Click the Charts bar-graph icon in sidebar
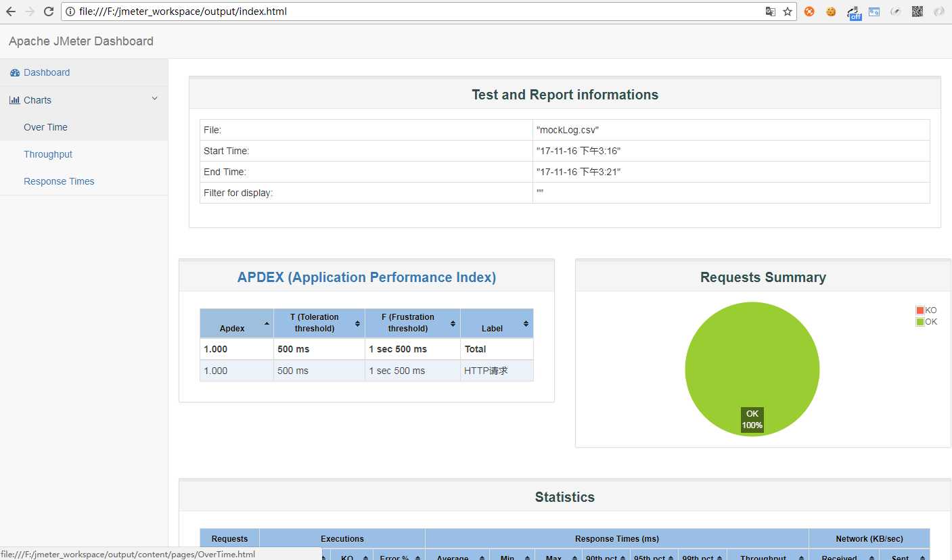The width and height of the screenshot is (952, 560). pos(14,100)
